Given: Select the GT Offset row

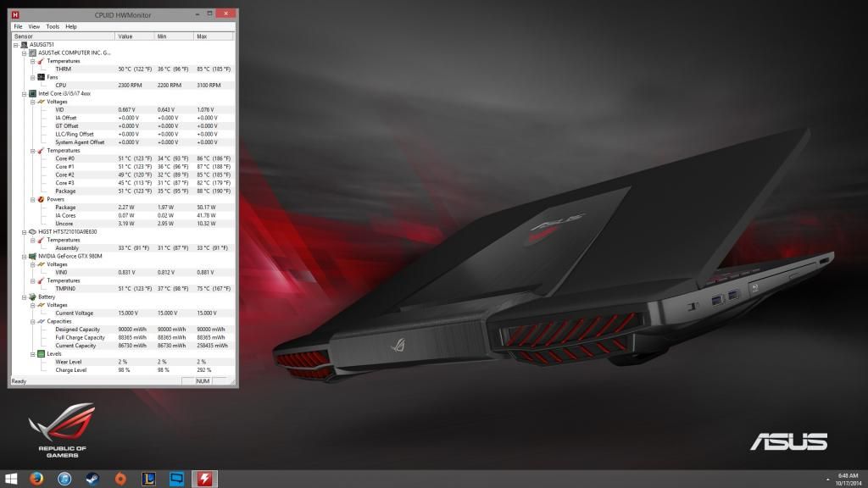Looking at the screenshot, I should coord(122,126).
